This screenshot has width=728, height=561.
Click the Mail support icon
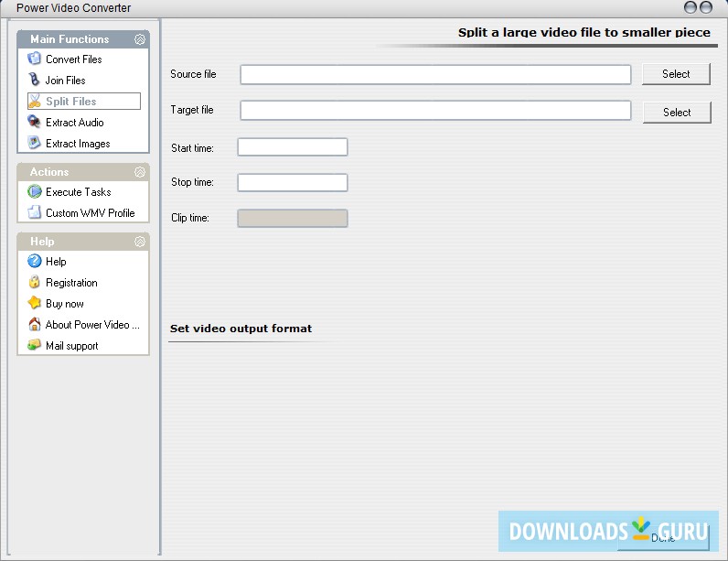[x=35, y=345]
